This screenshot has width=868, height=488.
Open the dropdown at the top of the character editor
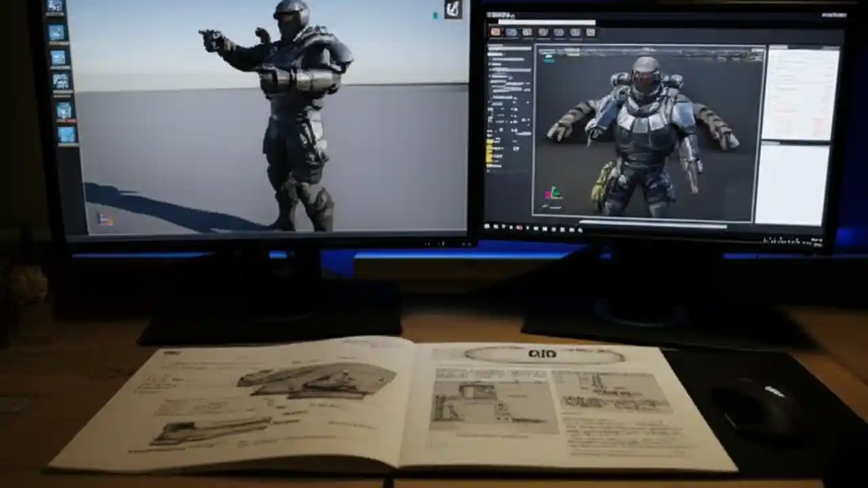[546, 22]
